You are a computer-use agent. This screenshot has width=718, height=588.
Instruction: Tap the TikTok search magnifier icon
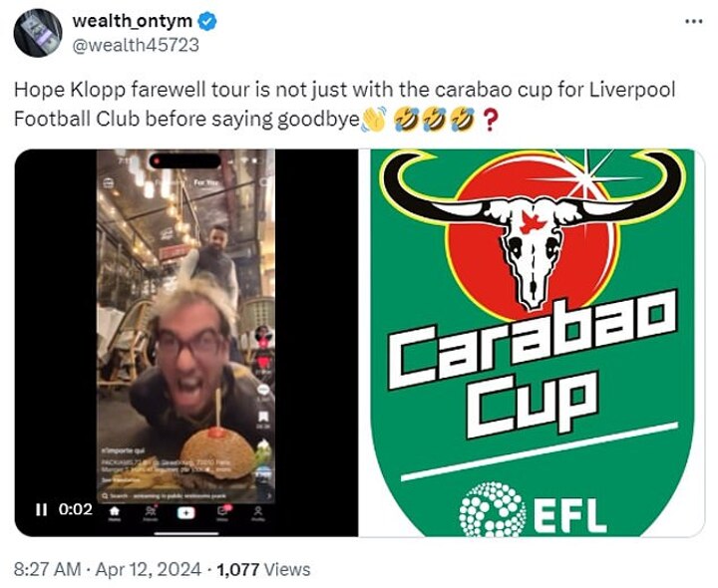click(265, 182)
